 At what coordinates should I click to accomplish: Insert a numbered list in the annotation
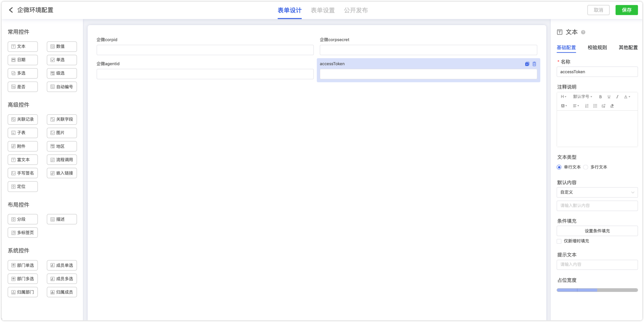click(x=587, y=106)
